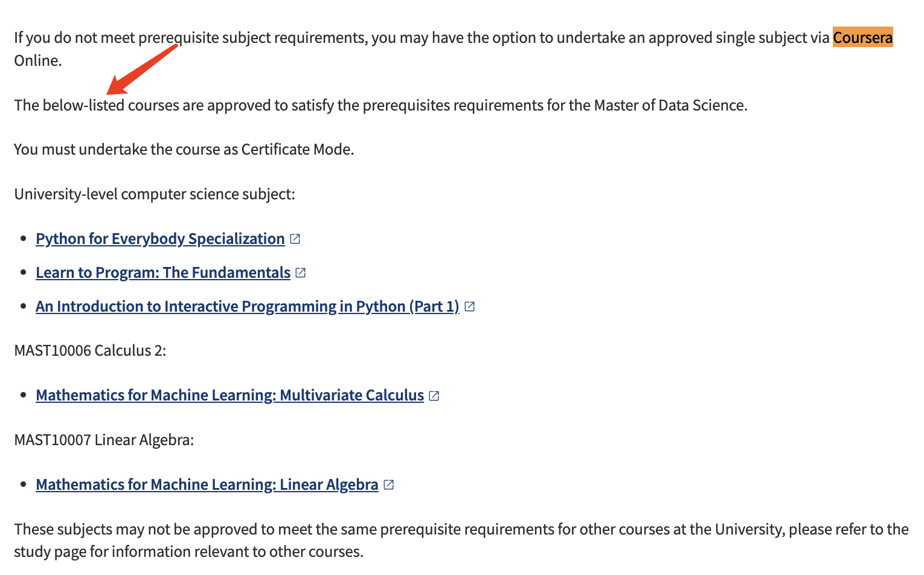
Task: Click external-link icon next to Learn to Program
Action: (301, 272)
